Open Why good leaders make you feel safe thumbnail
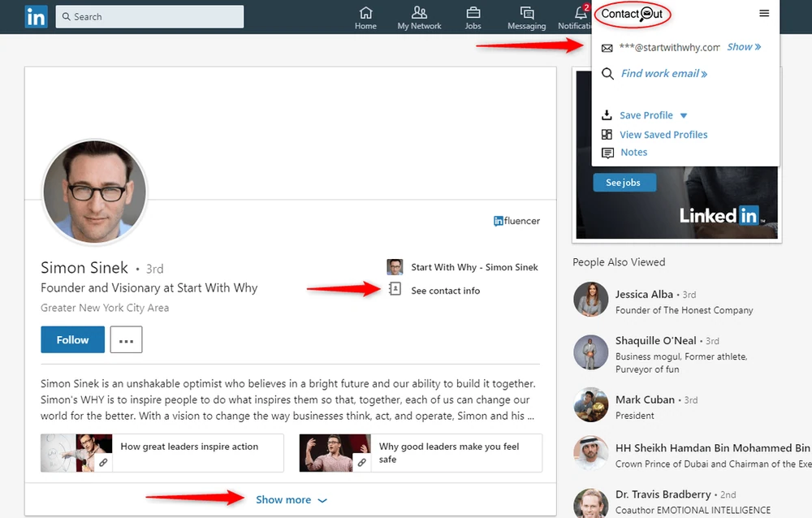 [x=335, y=453]
